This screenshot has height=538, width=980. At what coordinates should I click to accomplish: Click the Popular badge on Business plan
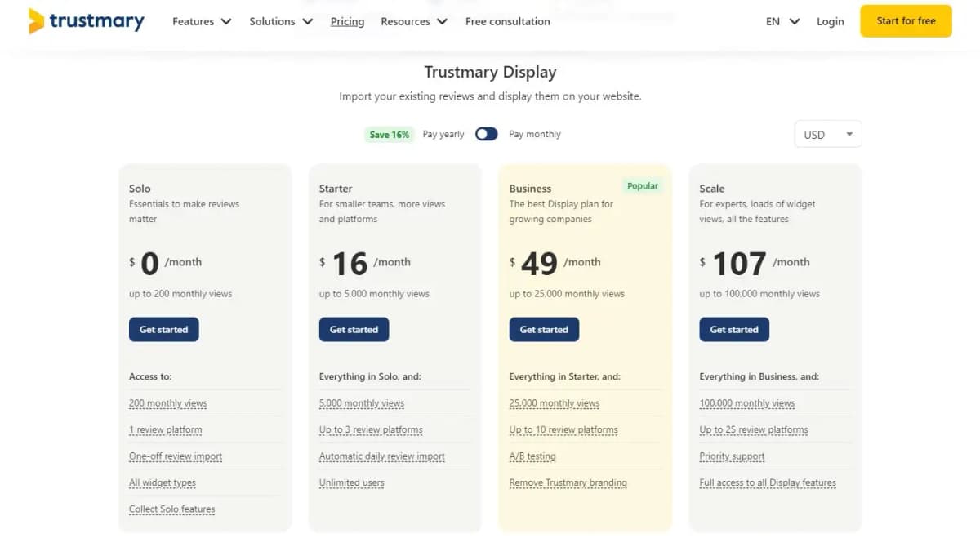click(x=643, y=186)
